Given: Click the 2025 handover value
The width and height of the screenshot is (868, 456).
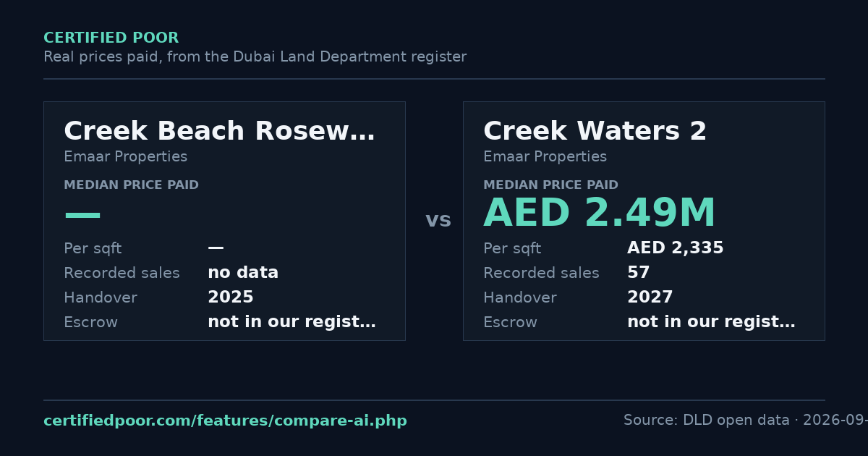Looking at the screenshot, I should 230,297.
